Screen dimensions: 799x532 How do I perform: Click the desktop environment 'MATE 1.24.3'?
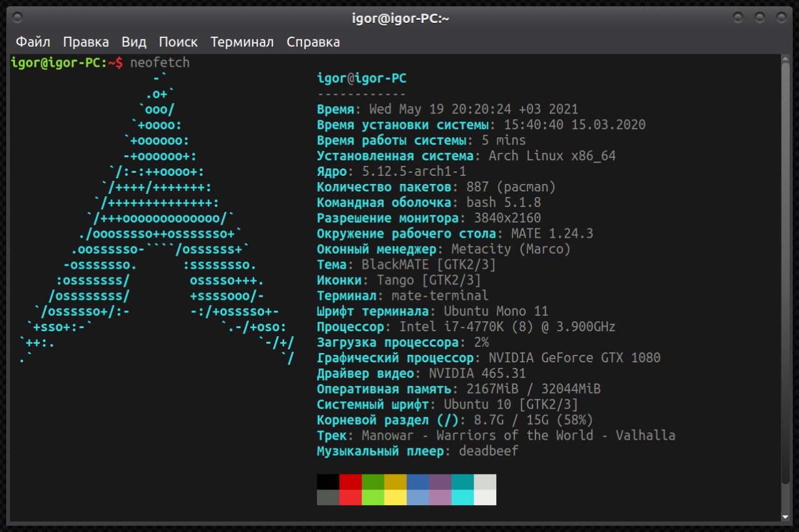click(552, 233)
